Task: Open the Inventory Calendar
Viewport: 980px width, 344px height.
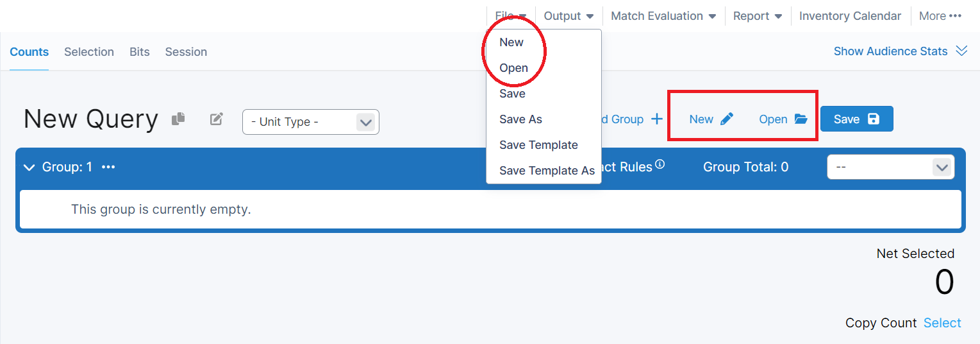Action: click(850, 16)
